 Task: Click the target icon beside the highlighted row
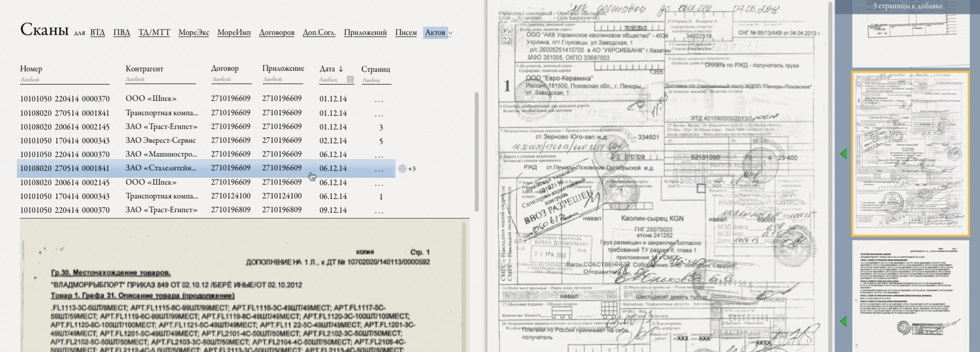(x=402, y=169)
